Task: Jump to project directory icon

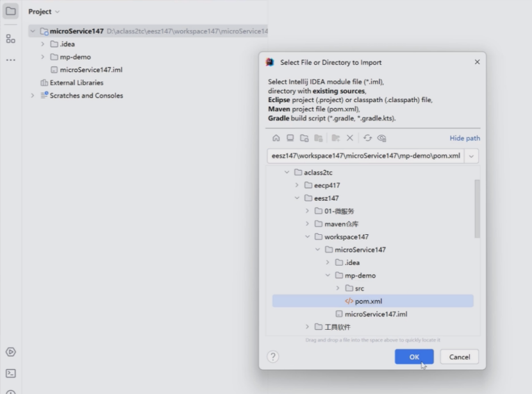Action: (x=304, y=138)
